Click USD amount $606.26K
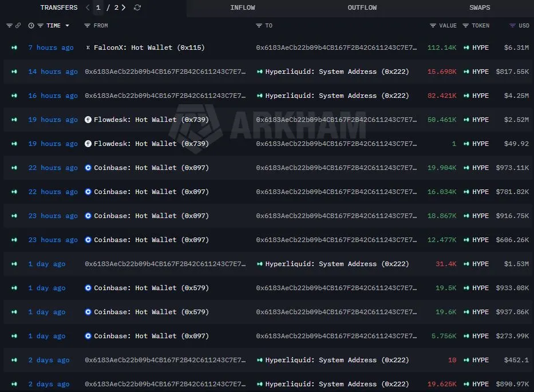Image resolution: width=534 pixels, height=392 pixels. click(x=512, y=240)
